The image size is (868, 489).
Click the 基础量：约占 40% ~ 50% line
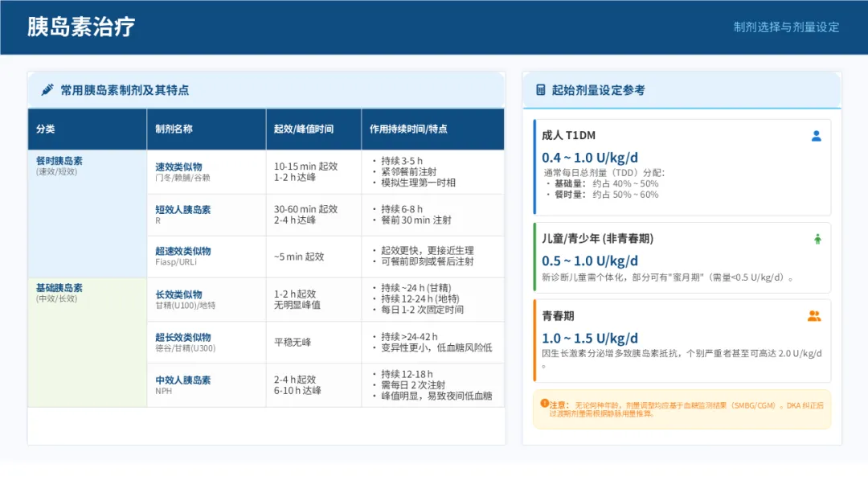(606, 183)
